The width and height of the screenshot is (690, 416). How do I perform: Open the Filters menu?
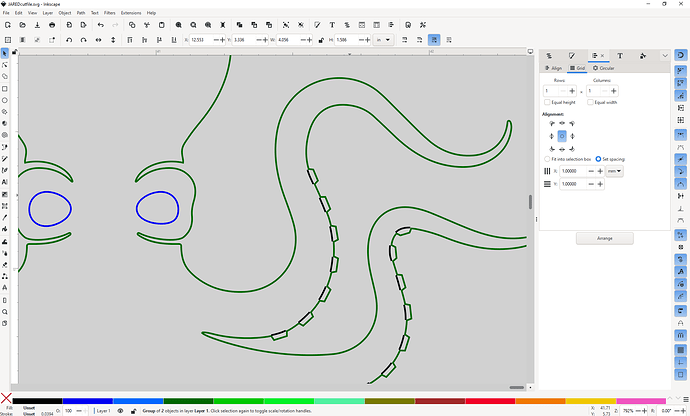110,13
